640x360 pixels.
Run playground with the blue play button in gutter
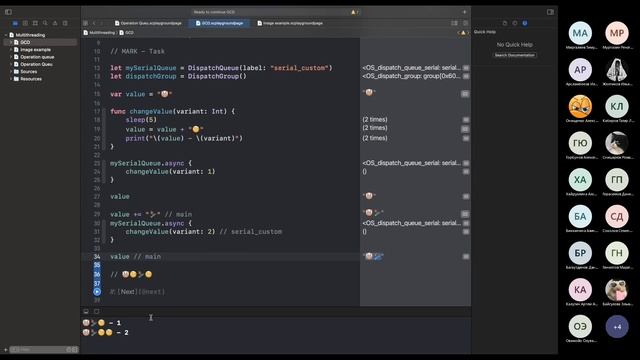click(97, 292)
